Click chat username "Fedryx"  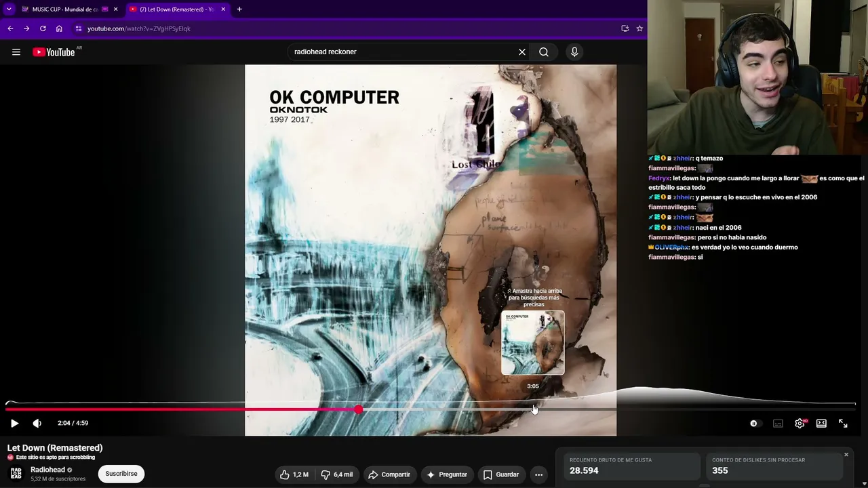[659, 178]
